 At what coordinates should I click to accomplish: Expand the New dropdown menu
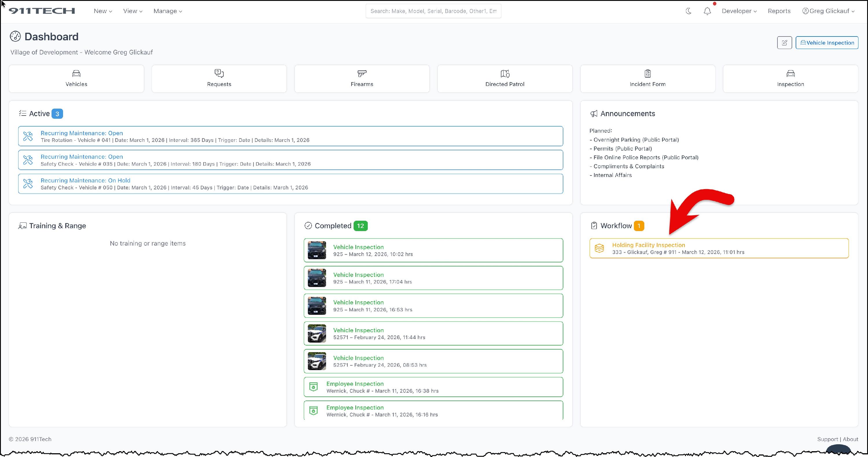tap(103, 11)
